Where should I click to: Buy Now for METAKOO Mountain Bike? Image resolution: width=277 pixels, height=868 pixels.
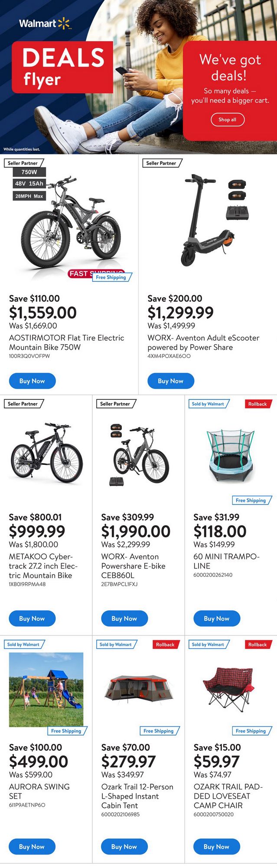(32, 618)
